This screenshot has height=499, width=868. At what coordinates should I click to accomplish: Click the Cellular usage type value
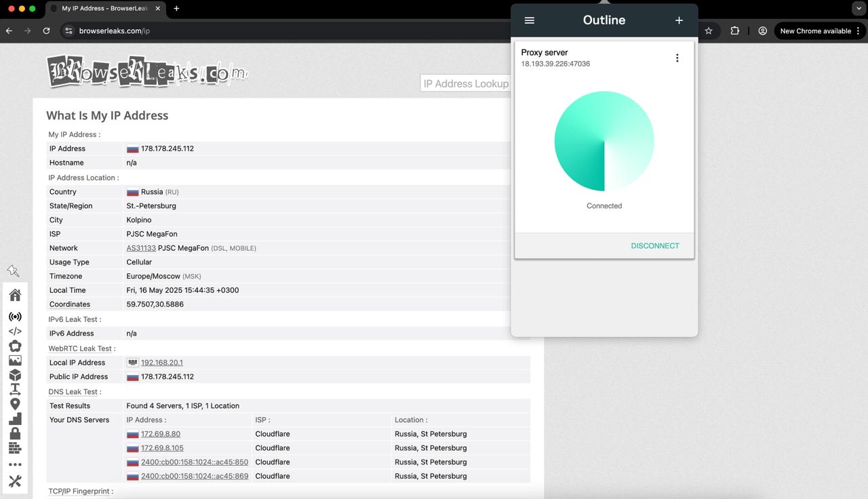click(x=139, y=262)
